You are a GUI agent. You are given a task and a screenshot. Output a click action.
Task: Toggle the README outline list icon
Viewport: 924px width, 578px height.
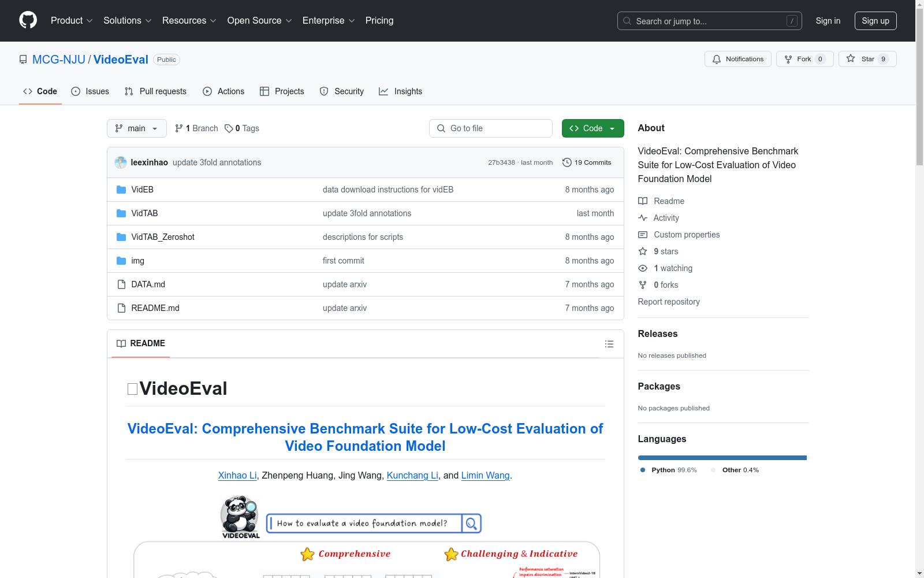click(x=609, y=344)
